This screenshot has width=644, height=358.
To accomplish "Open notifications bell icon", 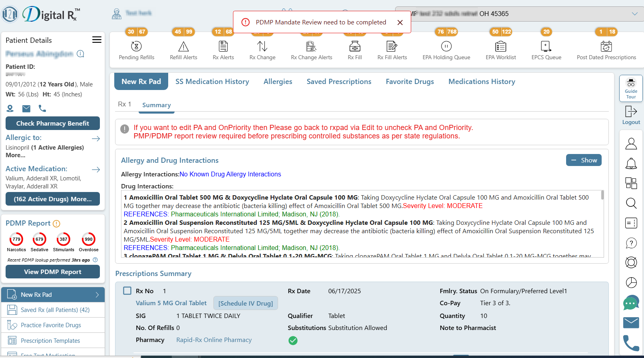I will 631,163.
